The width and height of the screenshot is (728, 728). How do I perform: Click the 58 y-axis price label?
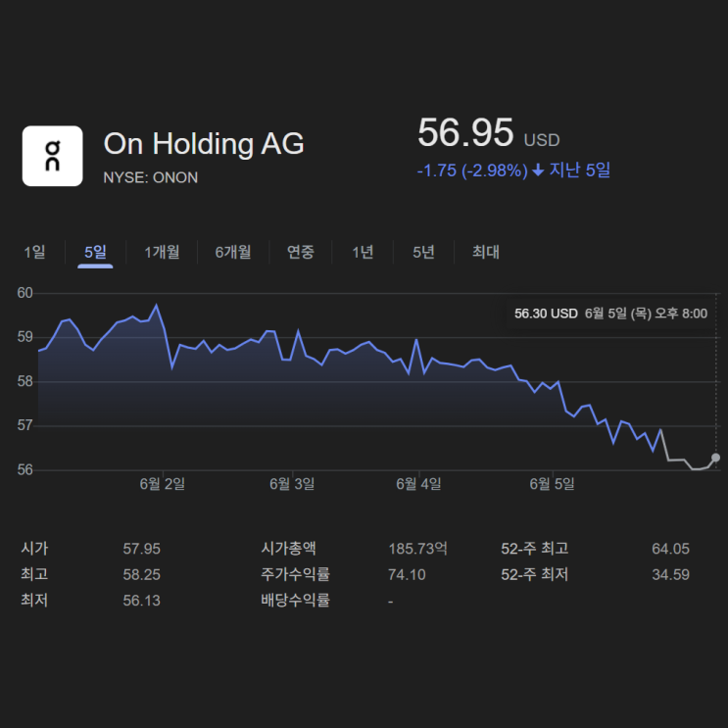(25, 382)
